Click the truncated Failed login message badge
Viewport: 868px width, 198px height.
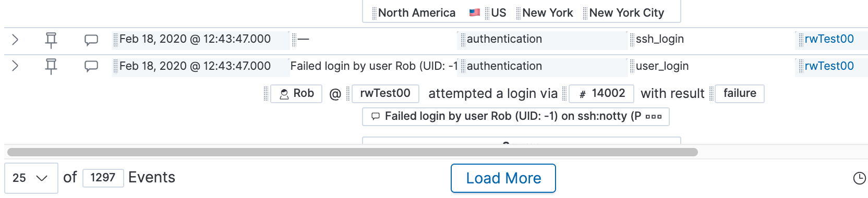516,116
